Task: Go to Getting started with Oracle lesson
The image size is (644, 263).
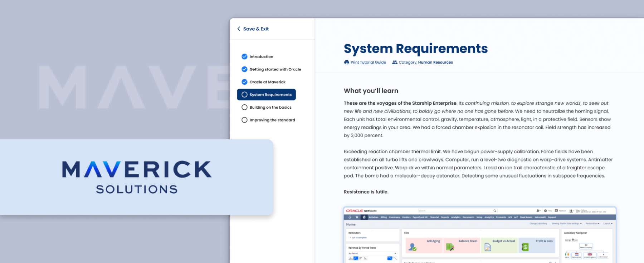Action: pos(275,69)
